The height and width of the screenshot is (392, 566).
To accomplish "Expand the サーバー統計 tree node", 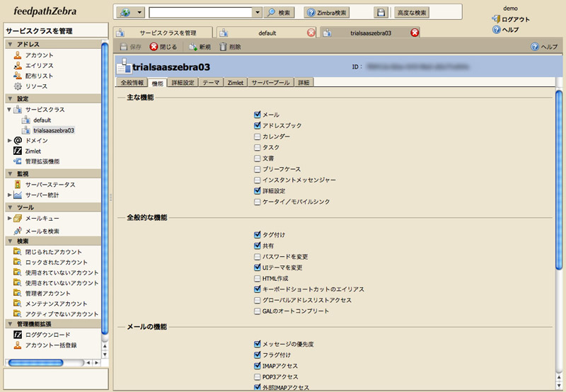I will coord(9,195).
